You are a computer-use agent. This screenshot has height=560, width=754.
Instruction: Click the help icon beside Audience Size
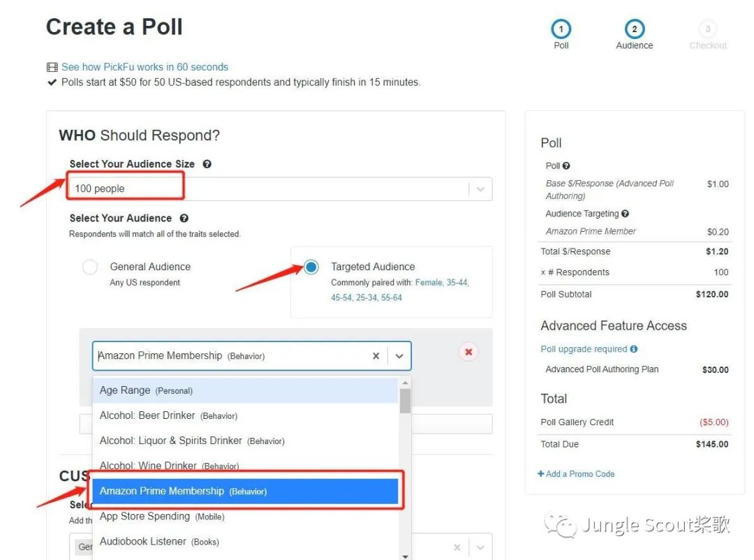pos(207,164)
